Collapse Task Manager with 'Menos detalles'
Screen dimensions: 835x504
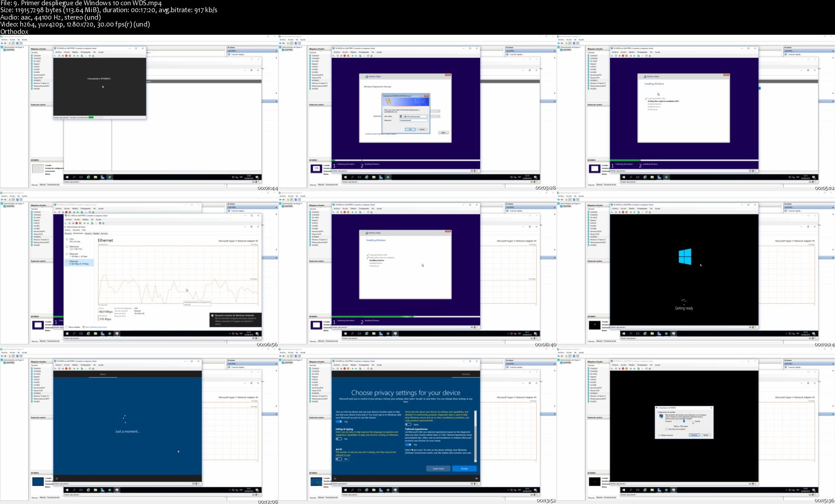click(74, 327)
